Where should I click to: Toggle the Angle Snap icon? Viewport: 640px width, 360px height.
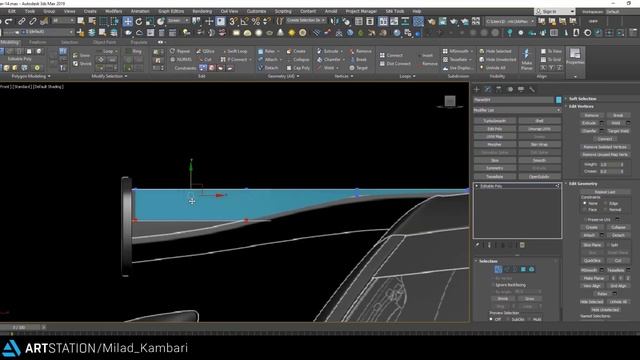click(244, 21)
